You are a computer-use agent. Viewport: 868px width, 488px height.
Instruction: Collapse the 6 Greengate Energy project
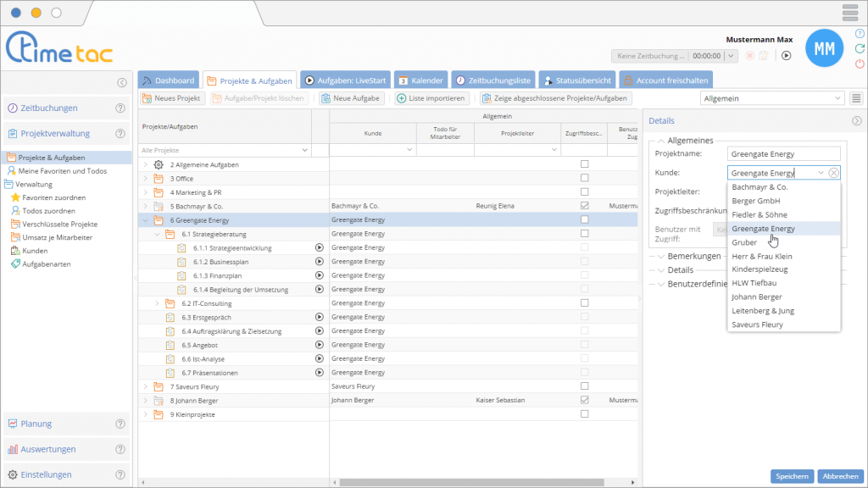click(145, 219)
